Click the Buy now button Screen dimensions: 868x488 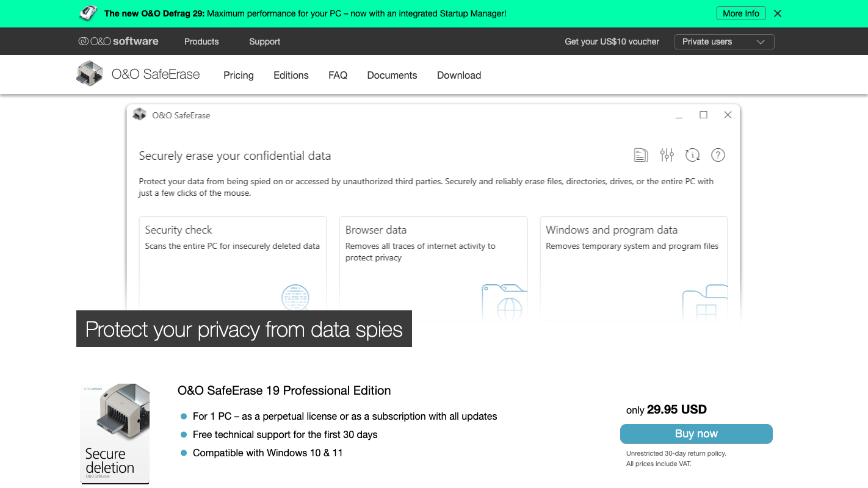(696, 434)
